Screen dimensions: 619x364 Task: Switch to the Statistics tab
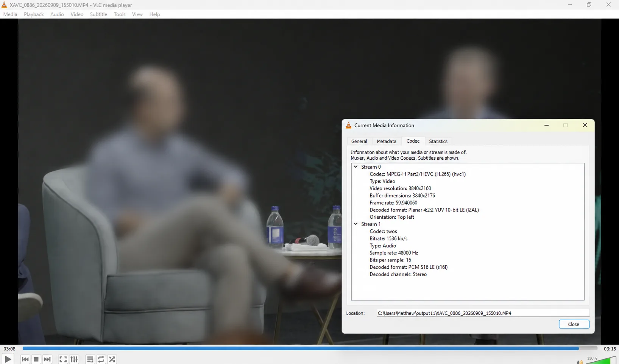click(x=438, y=141)
